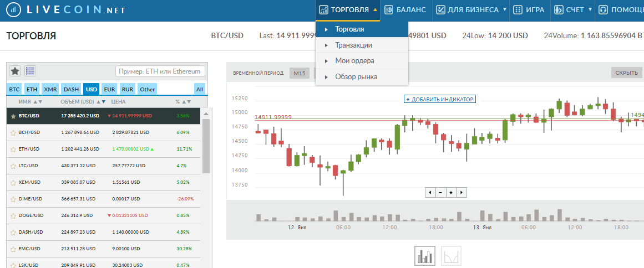Click the ДОБАВИТЬ ИНДИКАТОР button
The height and width of the screenshot is (268, 644).
[440, 99]
